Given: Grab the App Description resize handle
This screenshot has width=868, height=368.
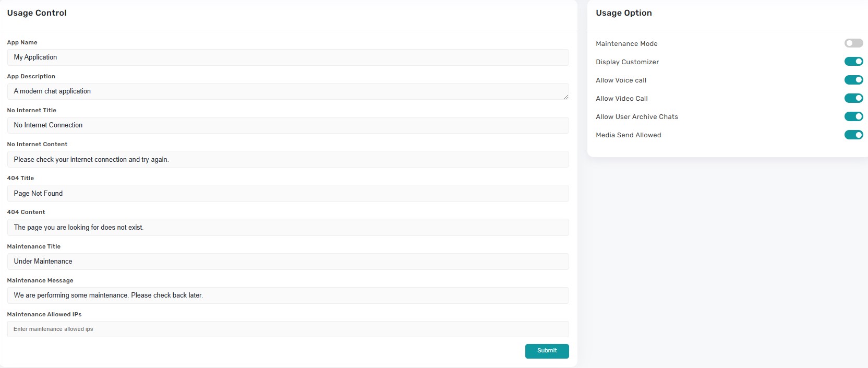Looking at the screenshot, I should tap(566, 97).
